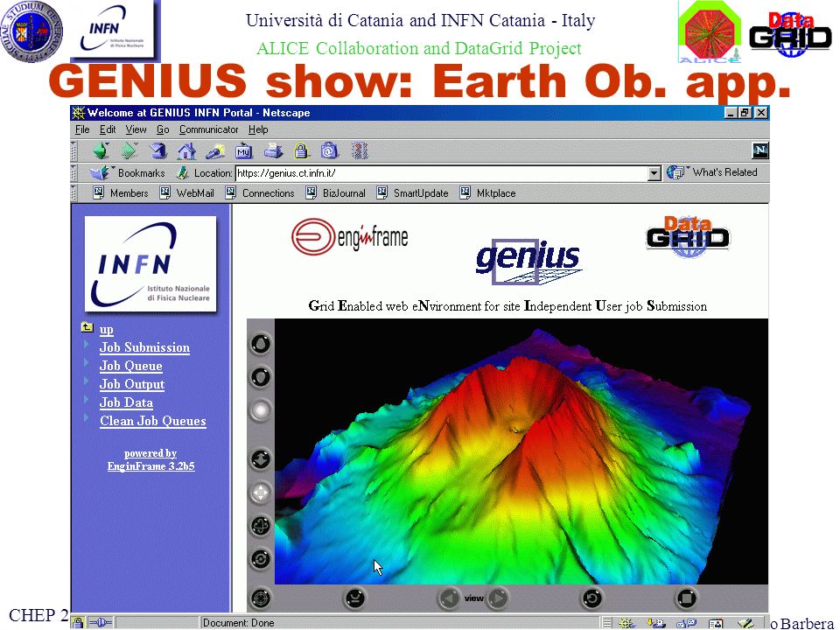Click the Clean Job Queues link
The width and height of the screenshot is (840, 630).
(152, 421)
